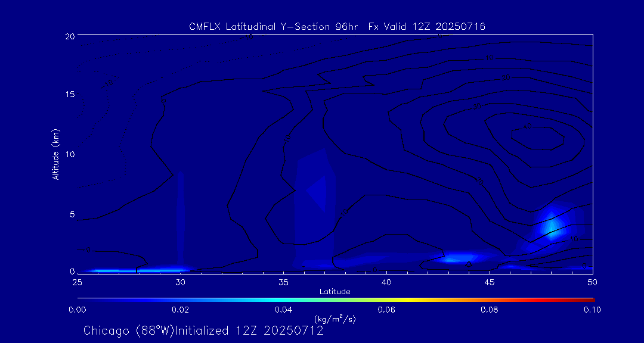
Task: Click the "Altitude (km)" axis label
Action: pyautogui.click(x=56, y=154)
